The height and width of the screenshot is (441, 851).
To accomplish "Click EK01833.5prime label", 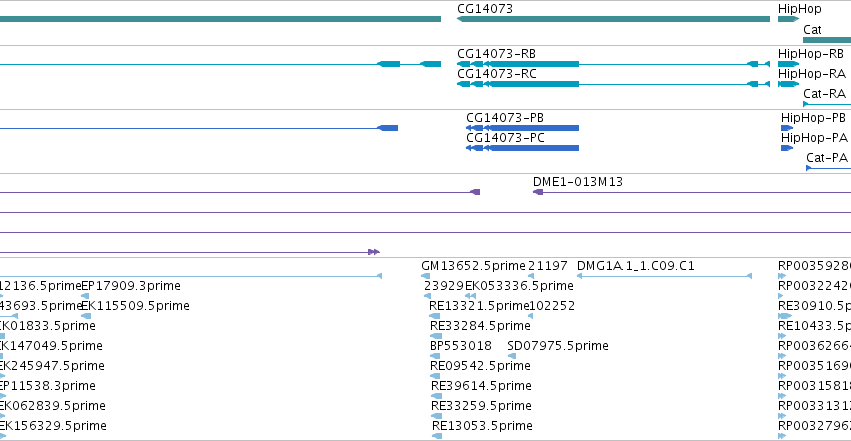I will tap(47, 326).
